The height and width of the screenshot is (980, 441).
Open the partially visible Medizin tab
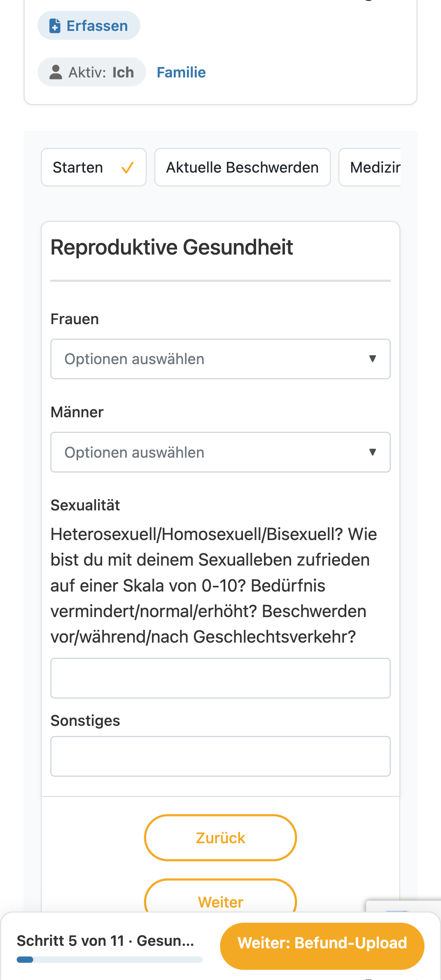pyautogui.click(x=370, y=167)
